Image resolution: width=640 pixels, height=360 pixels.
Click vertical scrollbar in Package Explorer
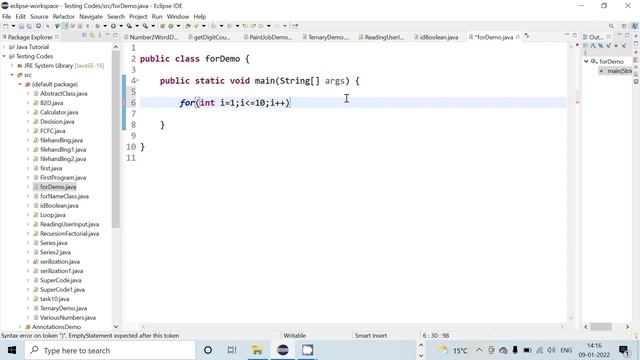pos(116,139)
